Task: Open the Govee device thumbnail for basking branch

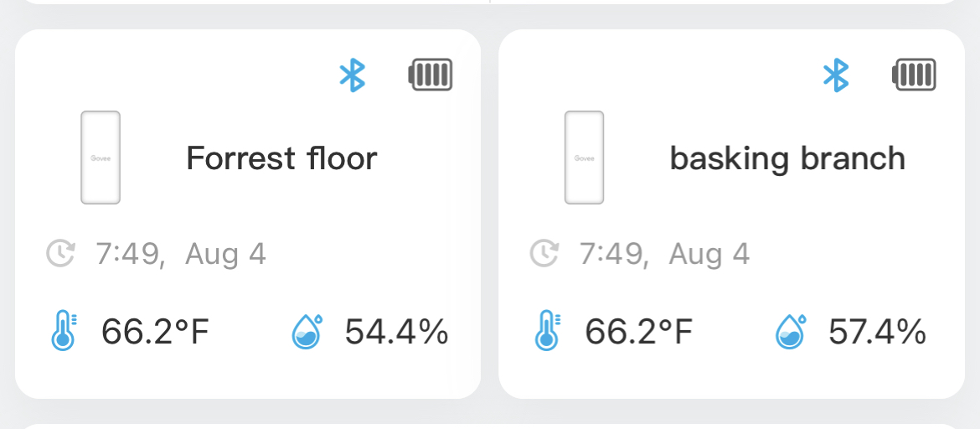Action: point(585,158)
